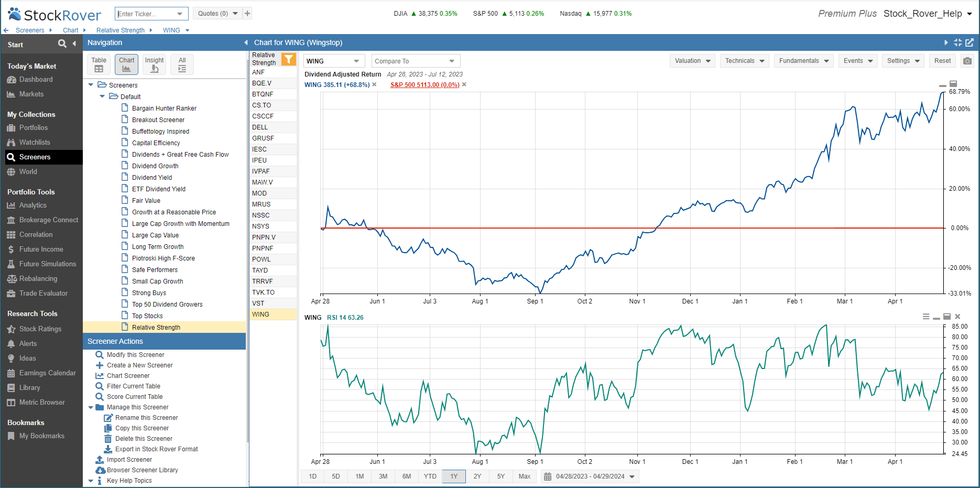Set chart period to 1D

313,476
